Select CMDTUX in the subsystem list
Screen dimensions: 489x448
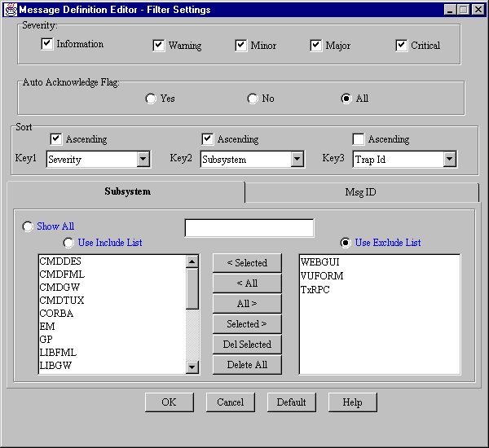[112, 301]
